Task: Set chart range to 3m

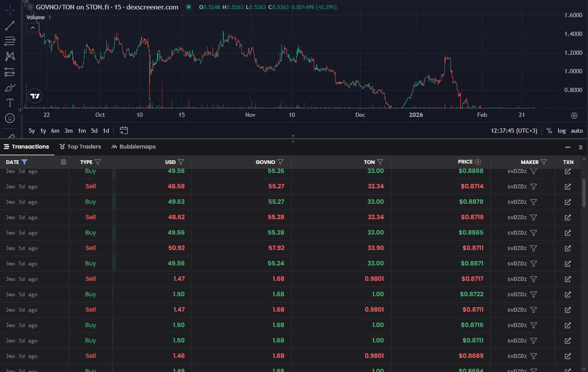Action: 69,131
